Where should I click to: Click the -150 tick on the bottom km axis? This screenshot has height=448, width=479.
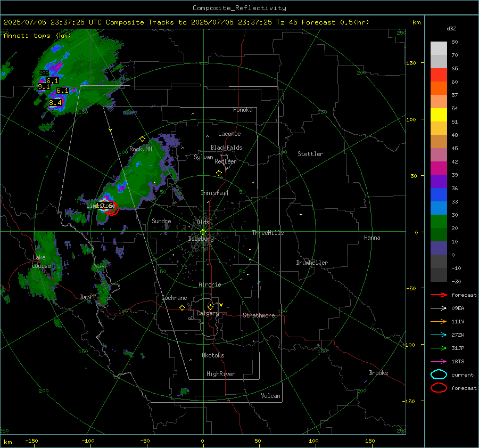pyautogui.click(x=31, y=441)
